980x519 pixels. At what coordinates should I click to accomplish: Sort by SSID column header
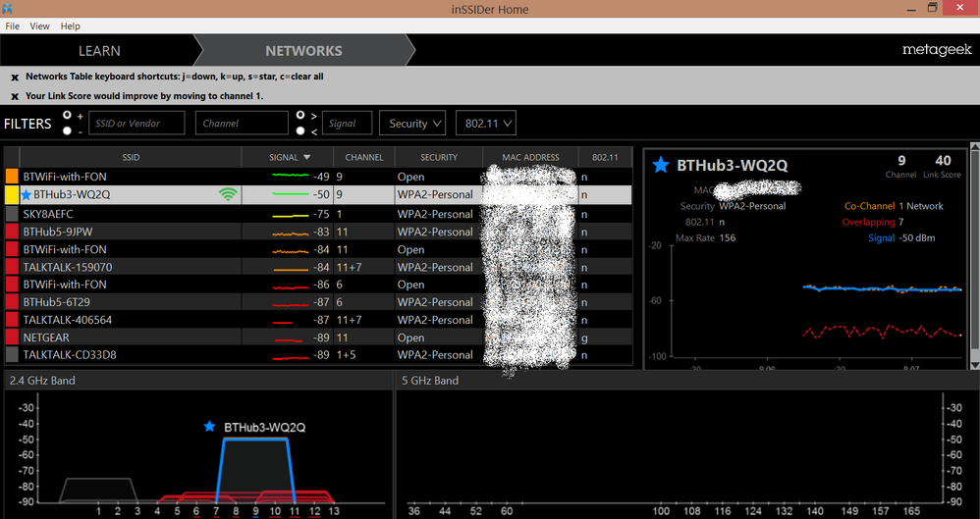click(x=131, y=157)
